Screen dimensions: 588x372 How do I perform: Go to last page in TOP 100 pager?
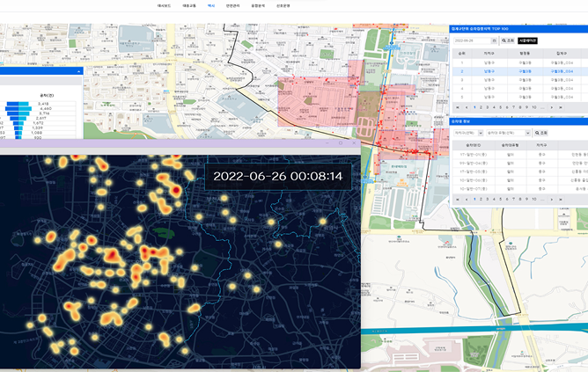(561, 107)
